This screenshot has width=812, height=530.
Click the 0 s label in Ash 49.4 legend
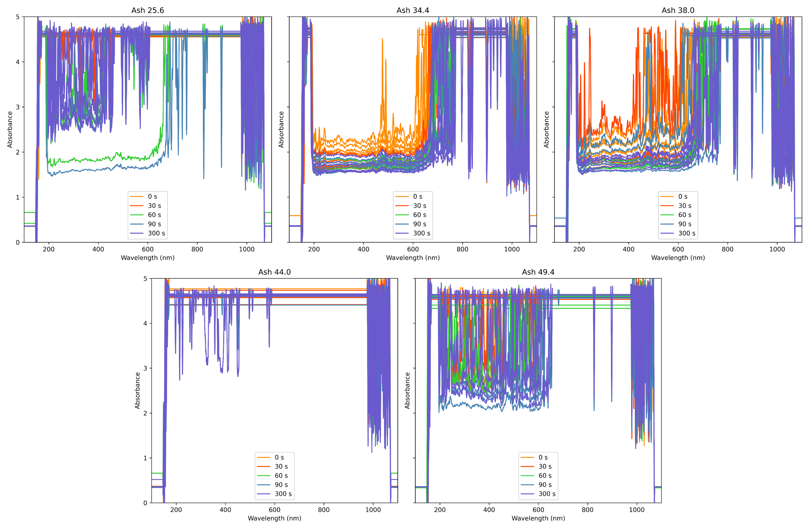pos(543,457)
